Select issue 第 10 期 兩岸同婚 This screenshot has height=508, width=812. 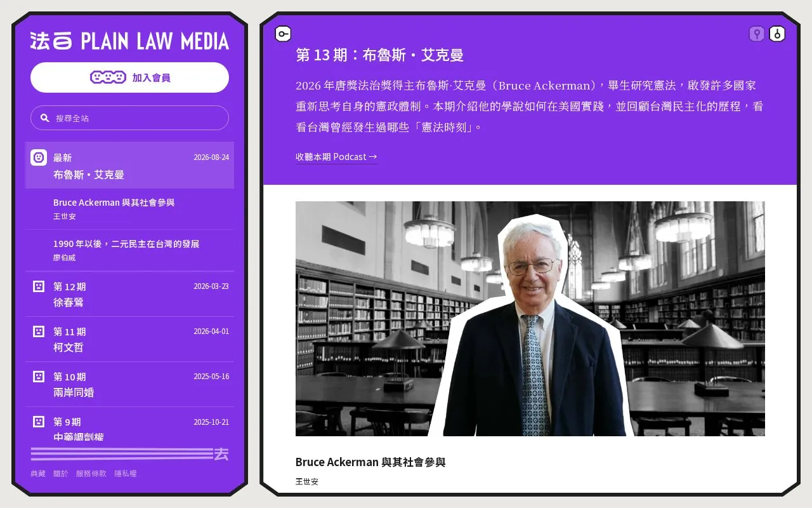point(129,384)
